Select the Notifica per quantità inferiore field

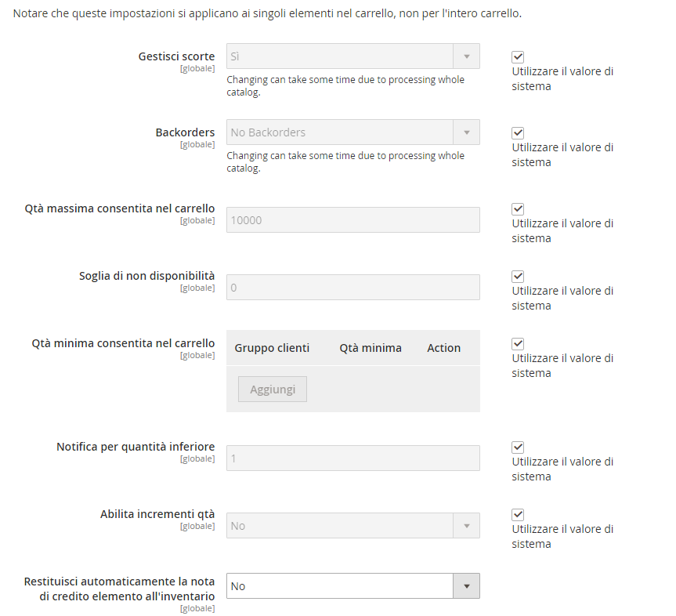[352, 458]
